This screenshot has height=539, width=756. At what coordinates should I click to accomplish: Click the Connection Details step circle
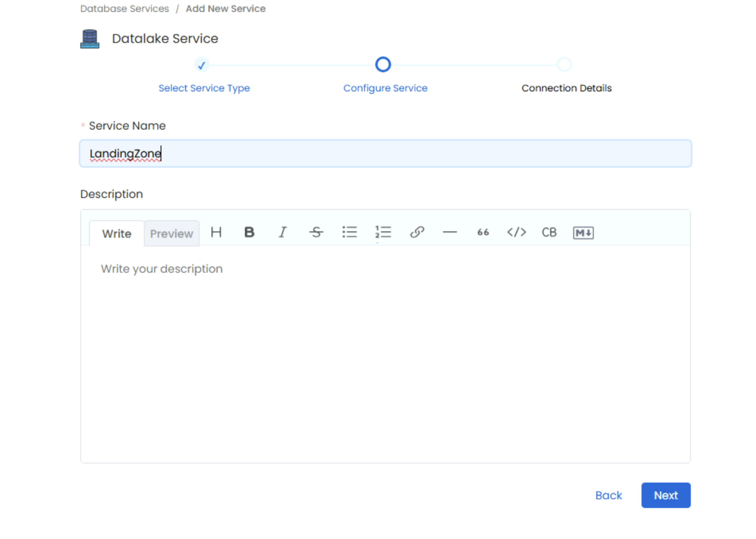coord(564,64)
